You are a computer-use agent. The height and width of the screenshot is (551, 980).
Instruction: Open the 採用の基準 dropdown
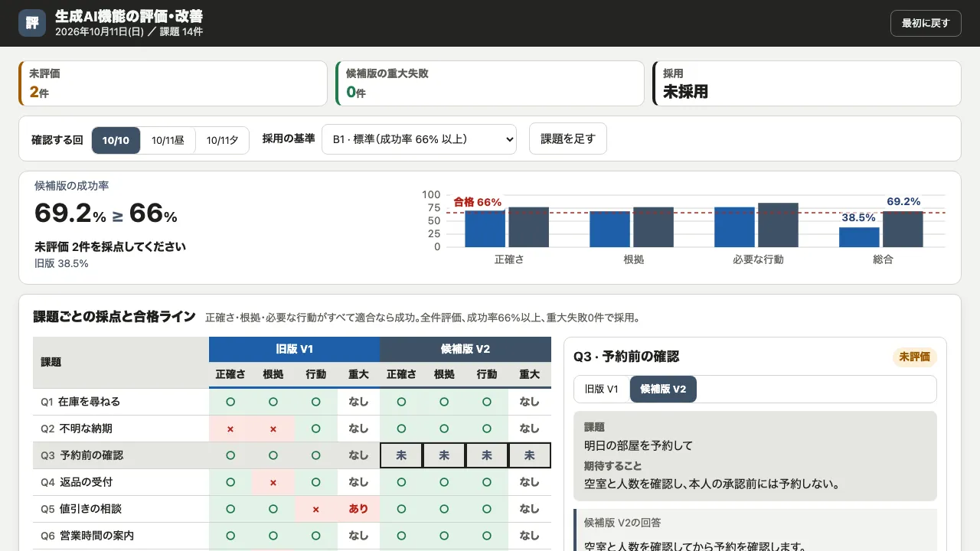(419, 139)
